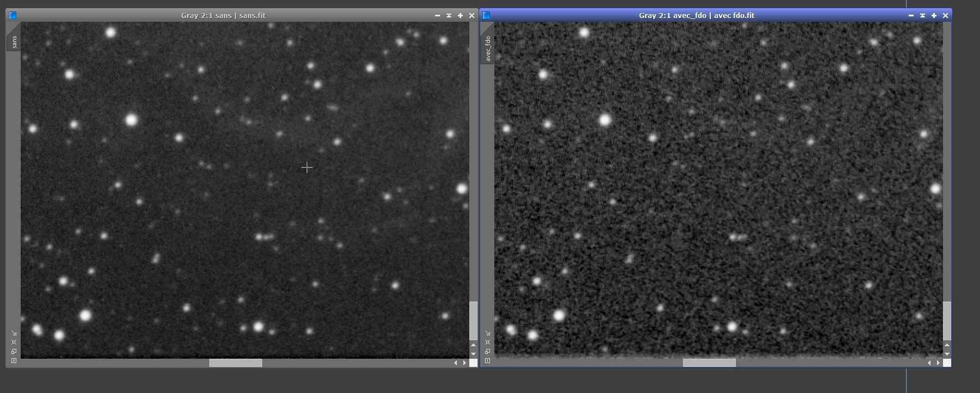Click the blue window icon of avec fdo.fit
This screenshot has height=393, width=980.
pyautogui.click(x=486, y=15)
